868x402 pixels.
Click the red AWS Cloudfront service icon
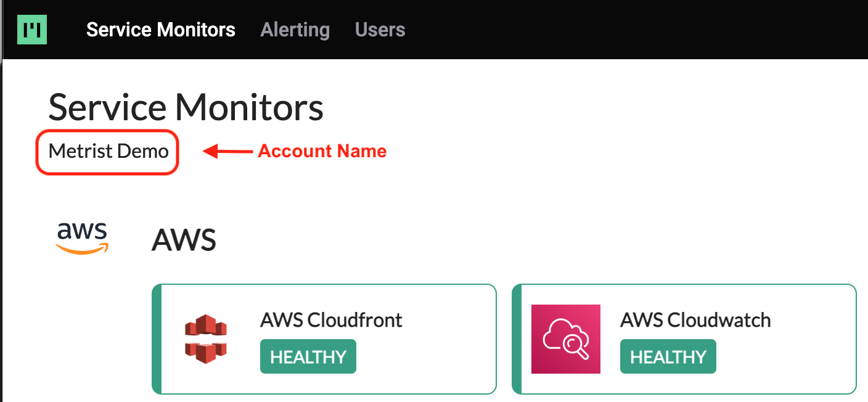point(206,338)
